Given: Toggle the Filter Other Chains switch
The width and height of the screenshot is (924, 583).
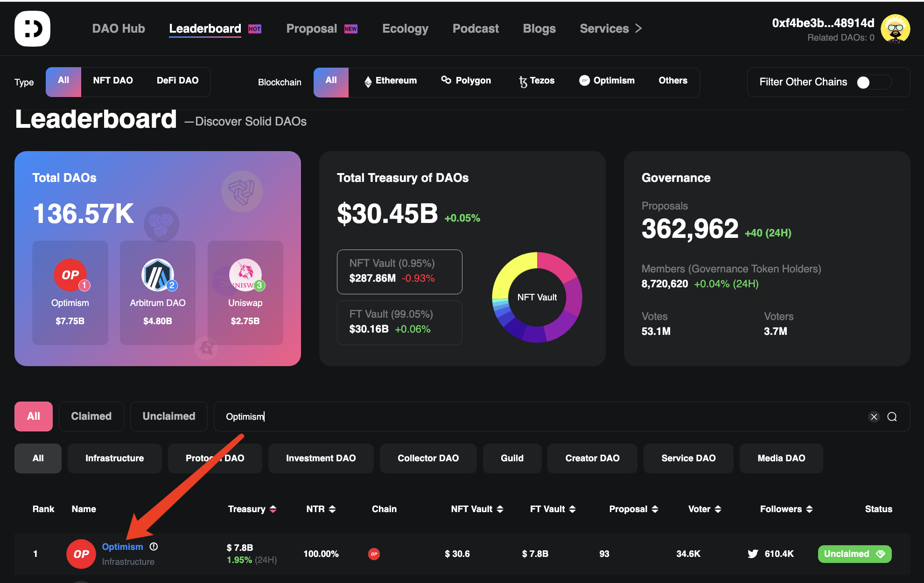Looking at the screenshot, I should coord(873,82).
